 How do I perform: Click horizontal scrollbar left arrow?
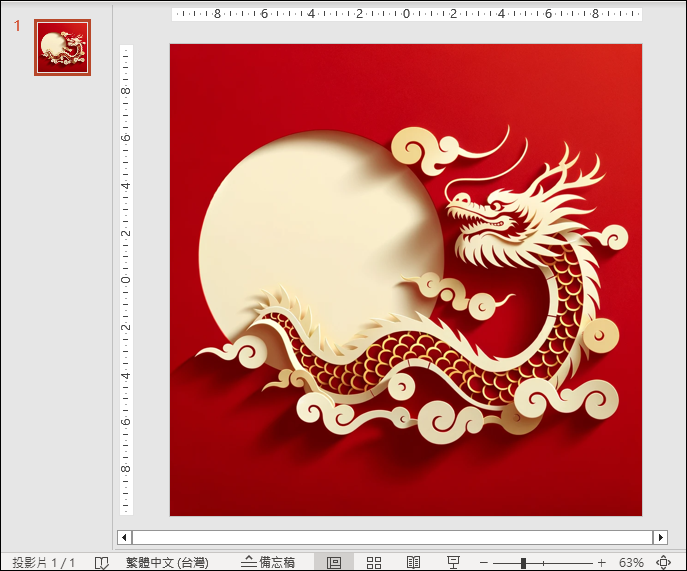[124, 537]
